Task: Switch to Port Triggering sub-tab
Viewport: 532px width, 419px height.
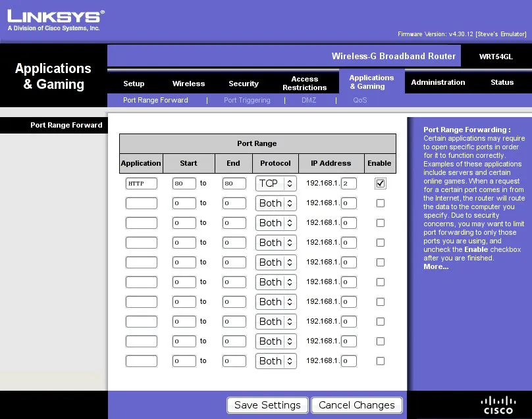Action: (247, 100)
